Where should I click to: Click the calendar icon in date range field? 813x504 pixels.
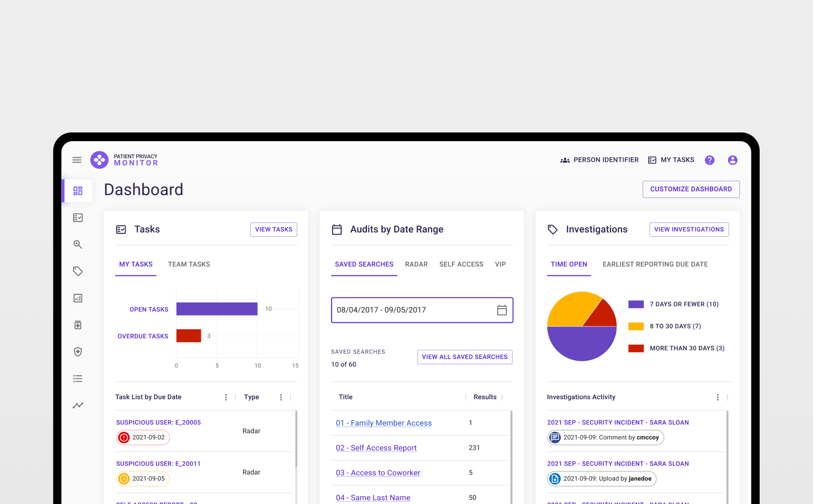pos(502,310)
